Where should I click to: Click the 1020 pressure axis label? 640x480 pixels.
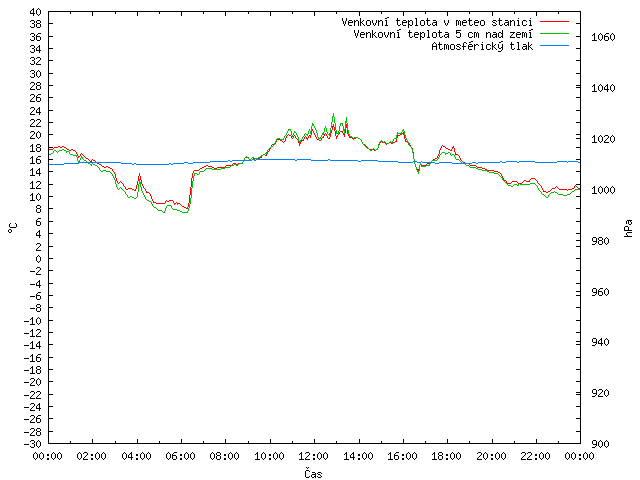[603, 139]
